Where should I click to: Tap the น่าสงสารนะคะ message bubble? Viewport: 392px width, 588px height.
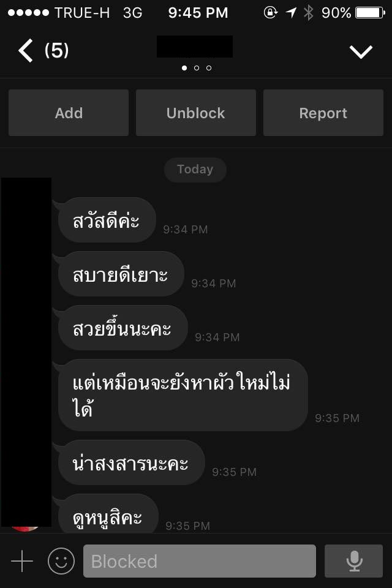131,463
